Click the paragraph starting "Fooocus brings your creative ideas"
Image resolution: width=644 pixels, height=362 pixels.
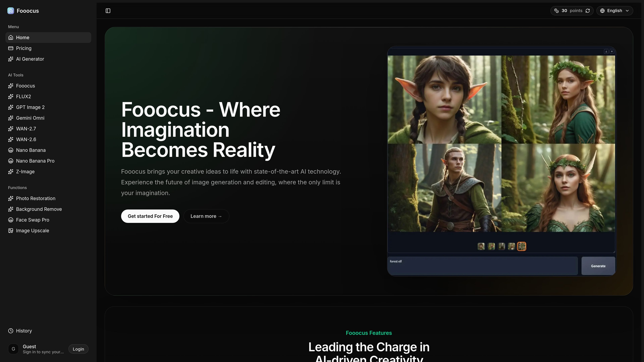[x=231, y=182]
